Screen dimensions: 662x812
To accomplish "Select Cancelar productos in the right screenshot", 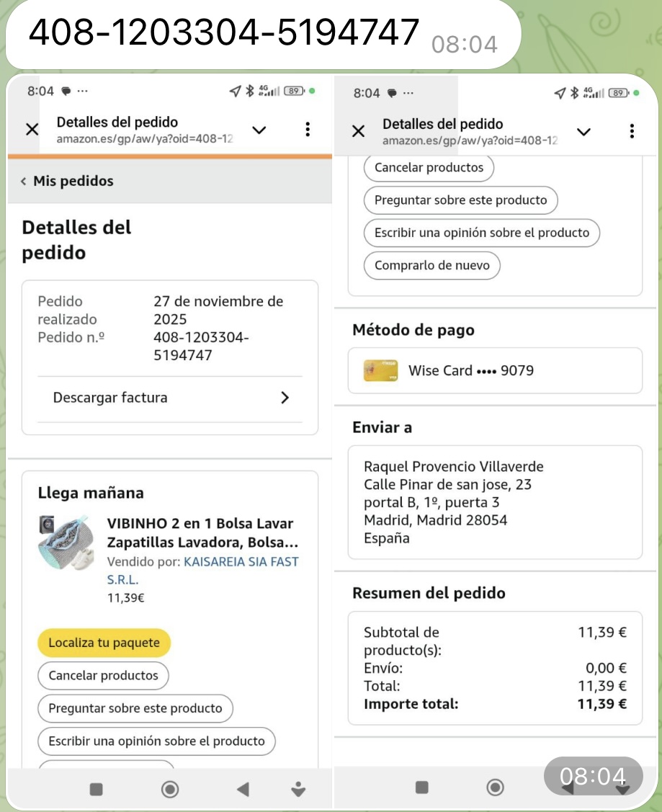I will coord(429,168).
